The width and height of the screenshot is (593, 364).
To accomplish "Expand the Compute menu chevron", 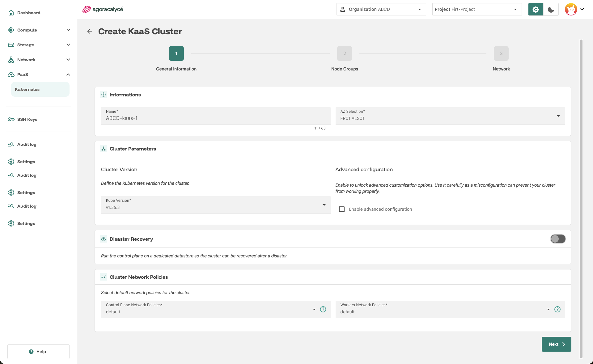I will click(68, 30).
